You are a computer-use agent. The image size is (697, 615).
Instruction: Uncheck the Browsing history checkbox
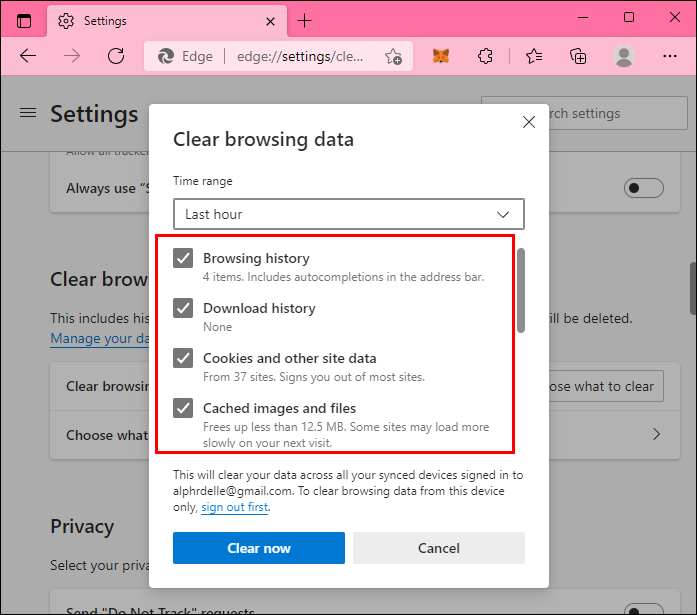183,258
